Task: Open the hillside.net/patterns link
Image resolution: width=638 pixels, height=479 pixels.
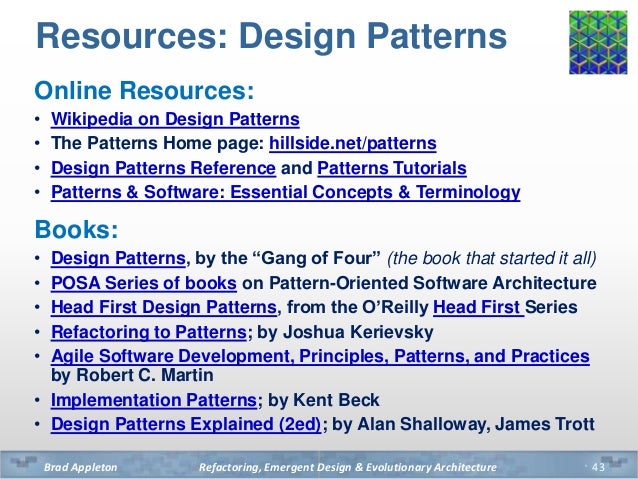Action: point(353,143)
